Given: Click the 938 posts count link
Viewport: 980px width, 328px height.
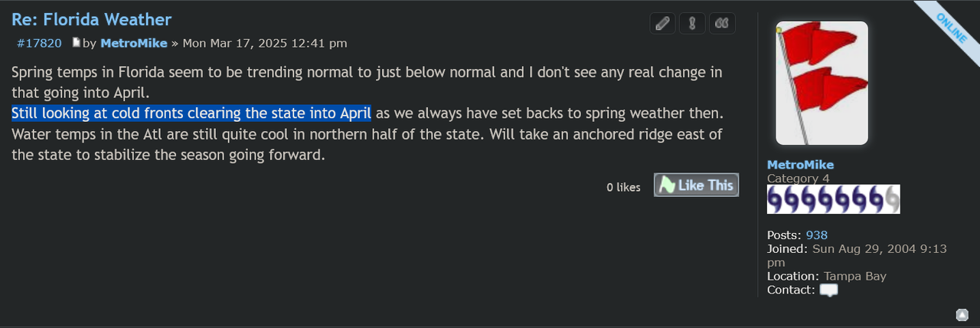Looking at the screenshot, I should pyautogui.click(x=816, y=235).
